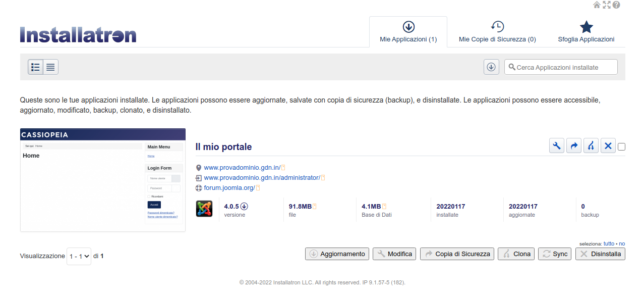644x294 pixels.
Task: Click the 91.8MB file size value
Action: (300, 206)
